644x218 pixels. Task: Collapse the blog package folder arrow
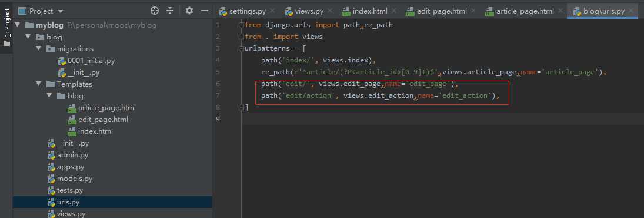tap(28, 37)
